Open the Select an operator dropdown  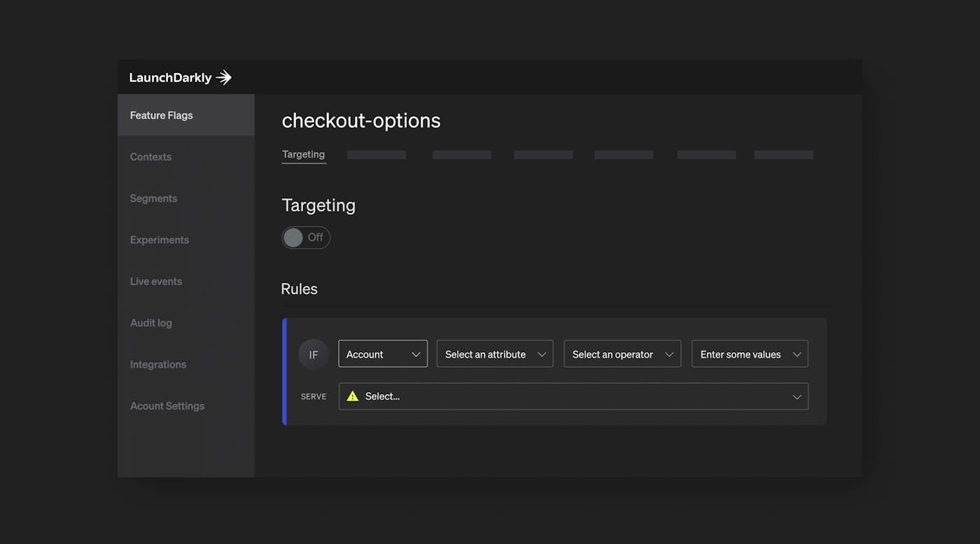622,354
